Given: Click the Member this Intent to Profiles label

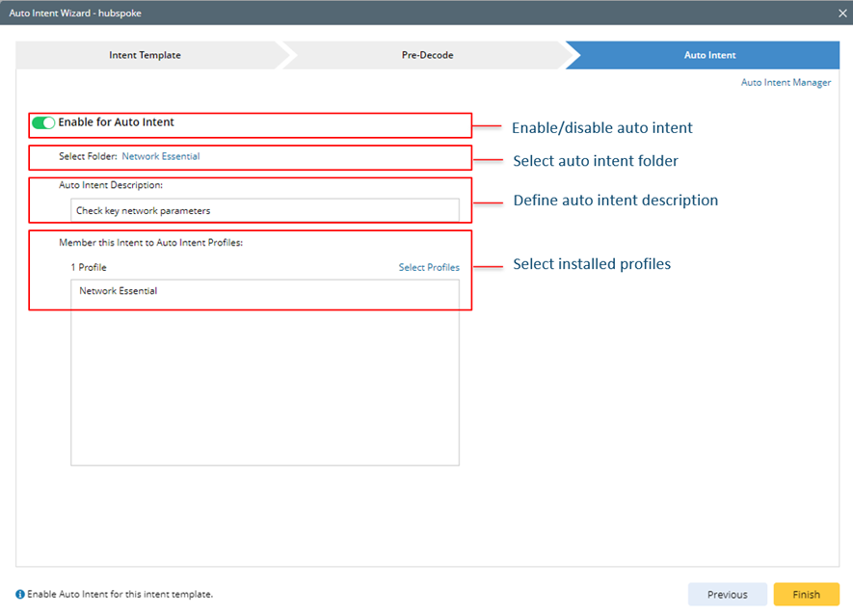Looking at the screenshot, I should point(150,243).
